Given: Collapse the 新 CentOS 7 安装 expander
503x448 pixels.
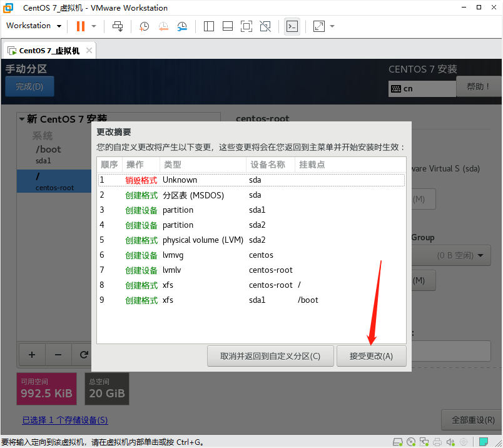Looking at the screenshot, I should [x=22, y=119].
